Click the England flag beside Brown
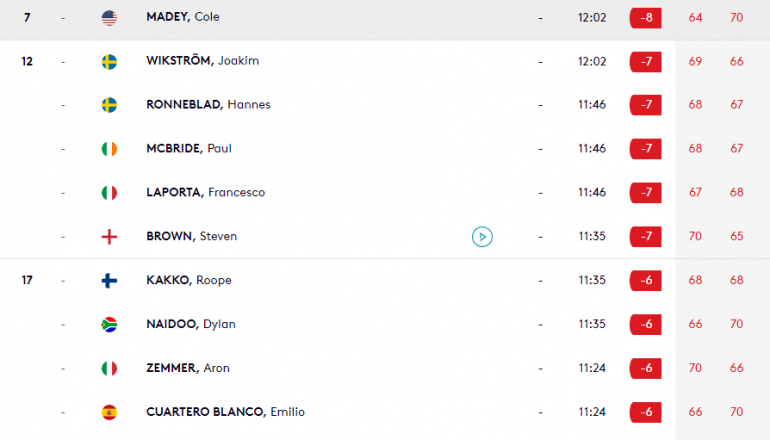Screen dimensions: 770x440 tap(109, 237)
